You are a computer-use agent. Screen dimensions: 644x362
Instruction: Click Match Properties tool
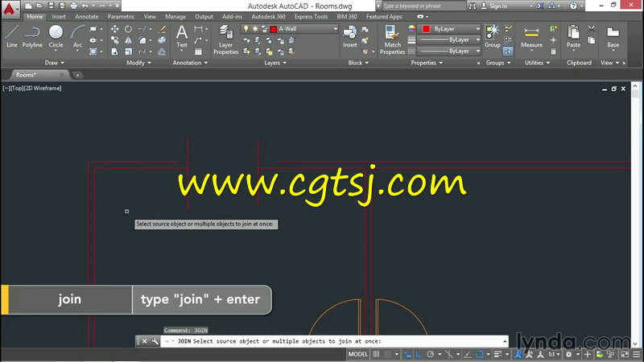pyautogui.click(x=392, y=39)
